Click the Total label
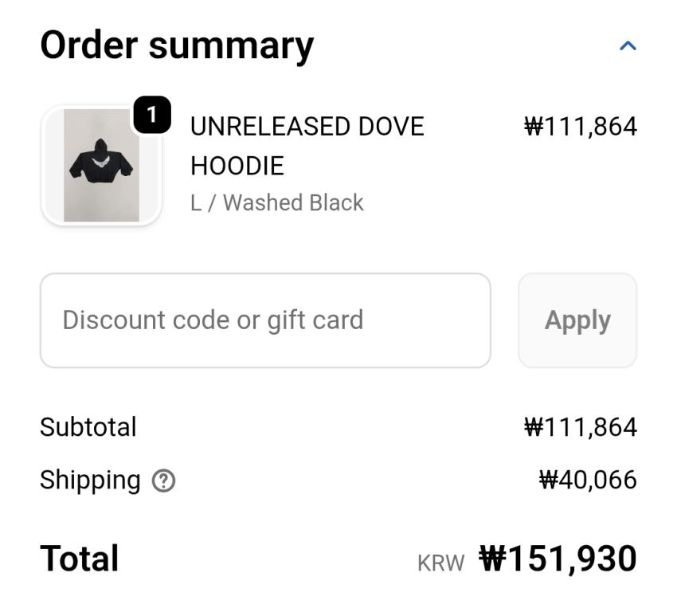 [x=80, y=559]
